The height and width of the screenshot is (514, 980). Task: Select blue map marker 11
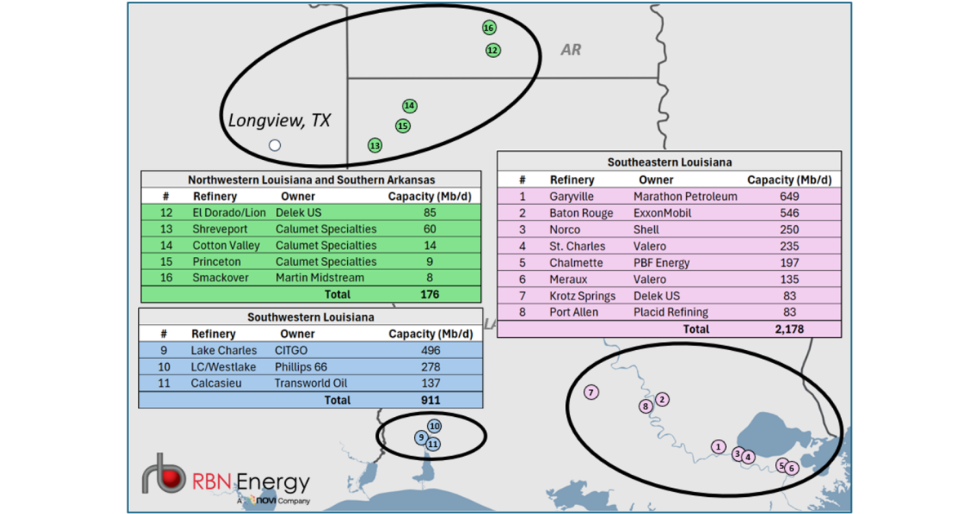[433, 444]
